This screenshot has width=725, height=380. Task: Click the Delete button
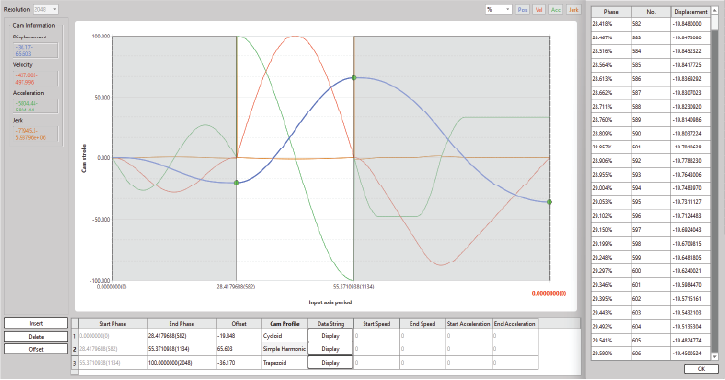click(36, 336)
